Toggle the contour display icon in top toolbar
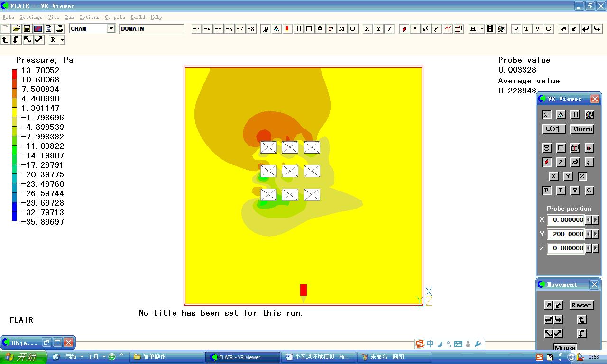 (404, 29)
